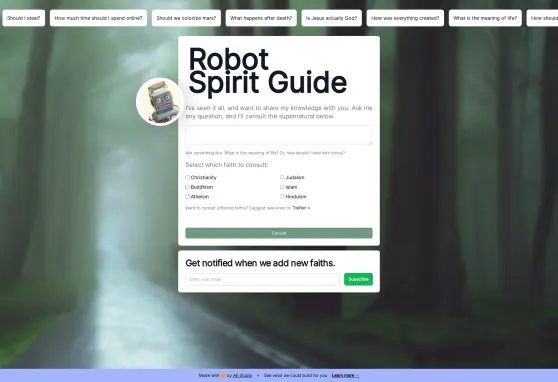The width and height of the screenshot is (558, 382).
Task: Open the 'Learn more' footer link
Action: click(x=345, y=376)
